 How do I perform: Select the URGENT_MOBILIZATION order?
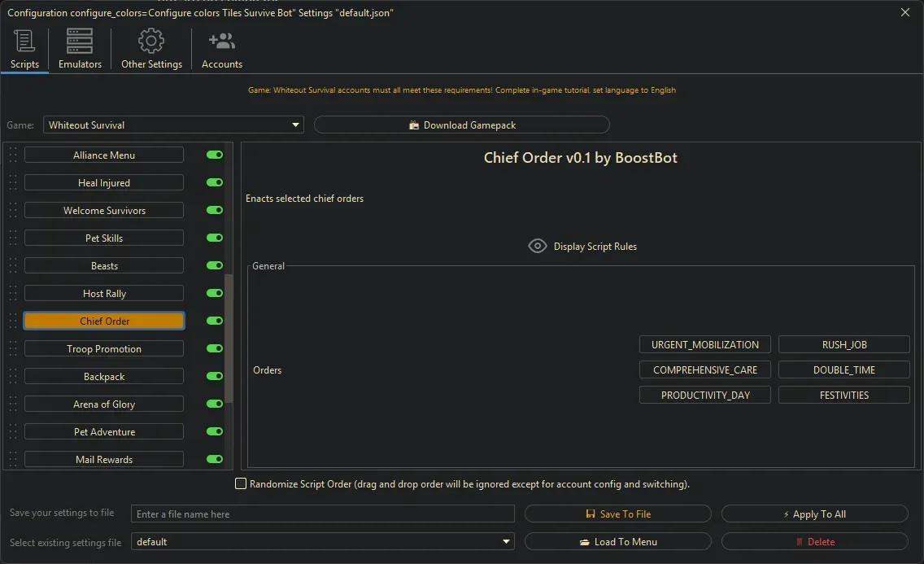tap(704, 345)
